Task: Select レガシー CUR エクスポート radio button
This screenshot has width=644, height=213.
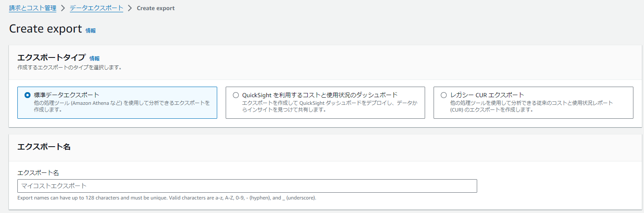Action: click(x=444, y=95)
